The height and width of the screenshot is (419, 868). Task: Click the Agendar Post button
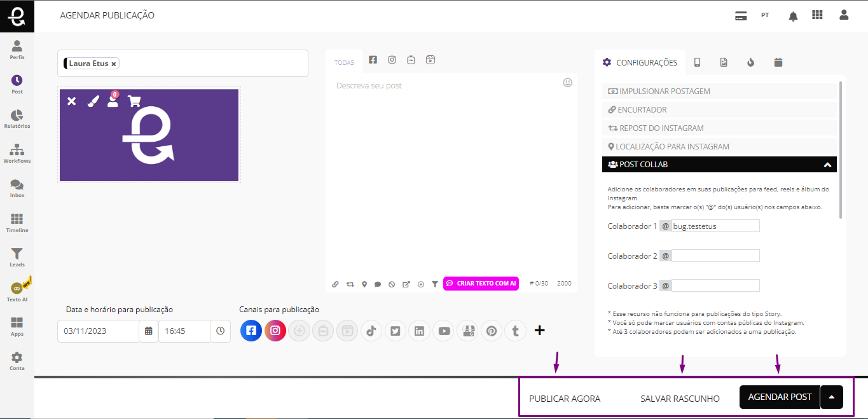pyautogui.click(x=780, y=397)
